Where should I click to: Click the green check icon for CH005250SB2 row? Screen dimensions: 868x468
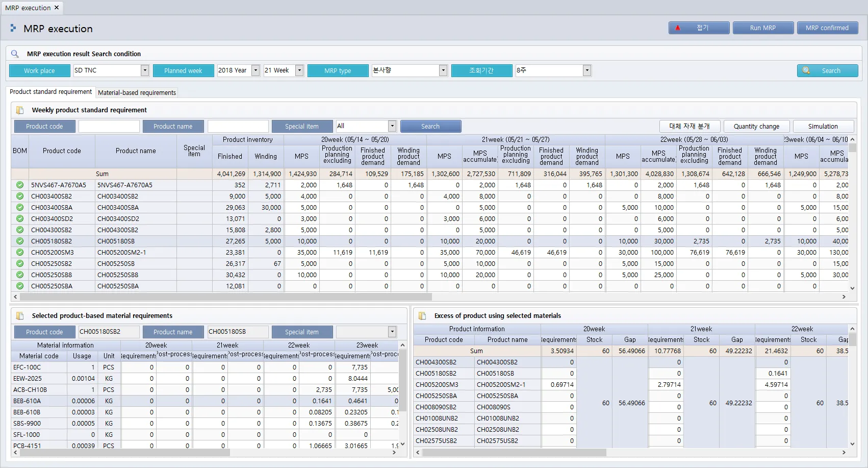[x=20, y=263]
